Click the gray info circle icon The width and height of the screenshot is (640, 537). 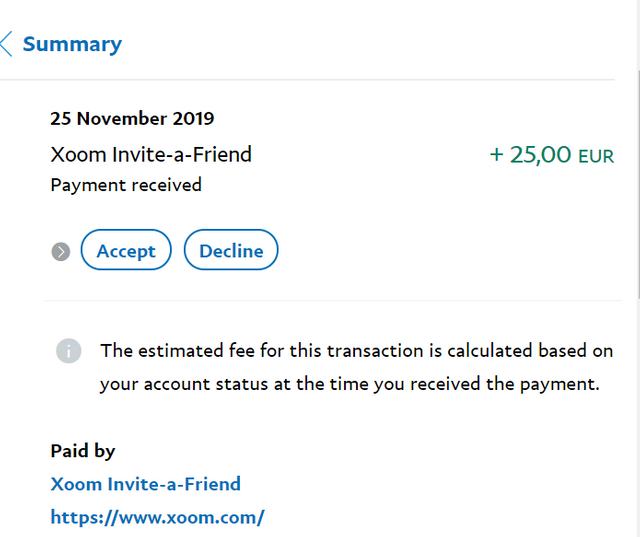click(69, 351)
